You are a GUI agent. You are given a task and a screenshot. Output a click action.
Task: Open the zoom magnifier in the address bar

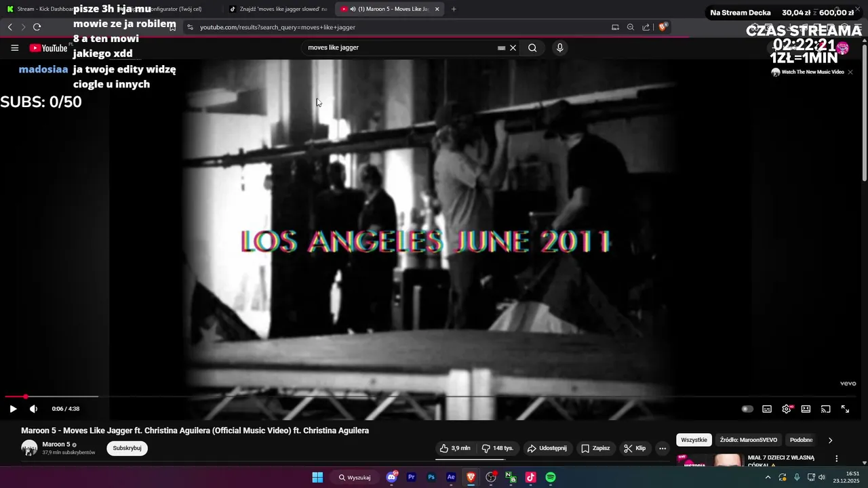tap(631, 27)
